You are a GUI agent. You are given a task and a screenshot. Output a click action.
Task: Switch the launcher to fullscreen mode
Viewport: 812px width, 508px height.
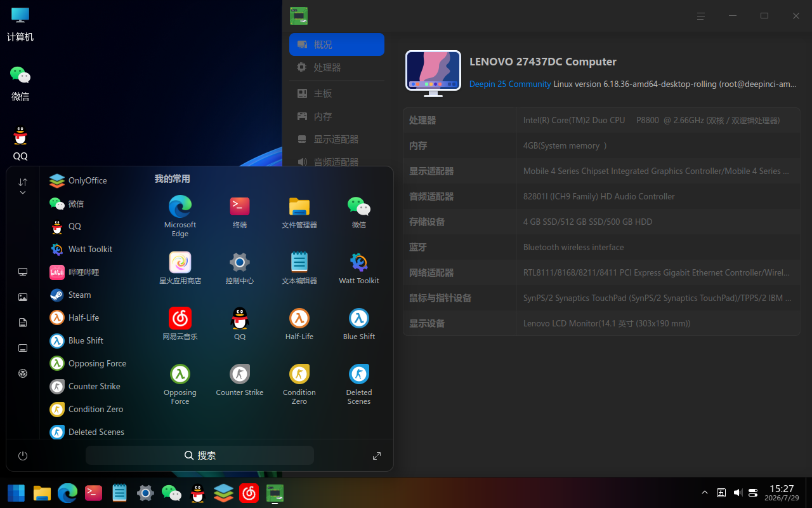pos(377,456)
